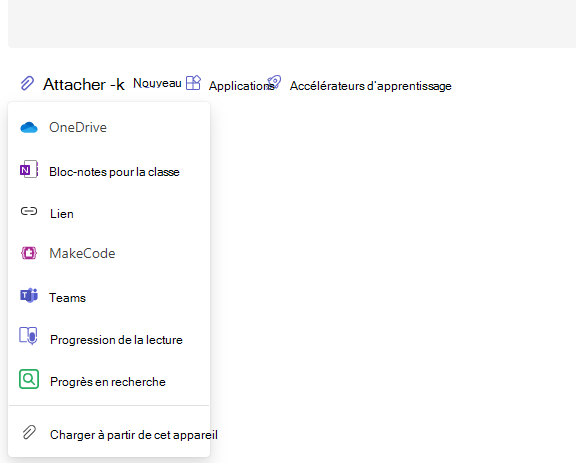Viewport: 576px width, 463px height.
Task: Select Progrès en recherche
Action: point(108,382)
